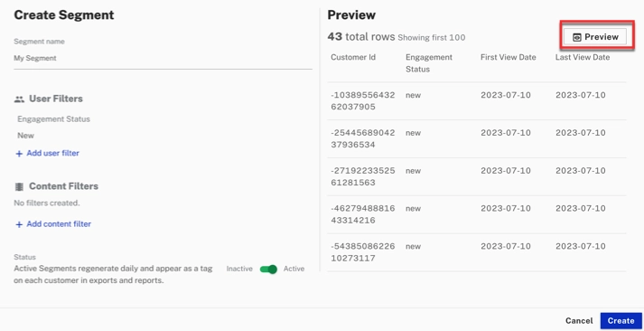Select the Inactive status label

[239, 269]
